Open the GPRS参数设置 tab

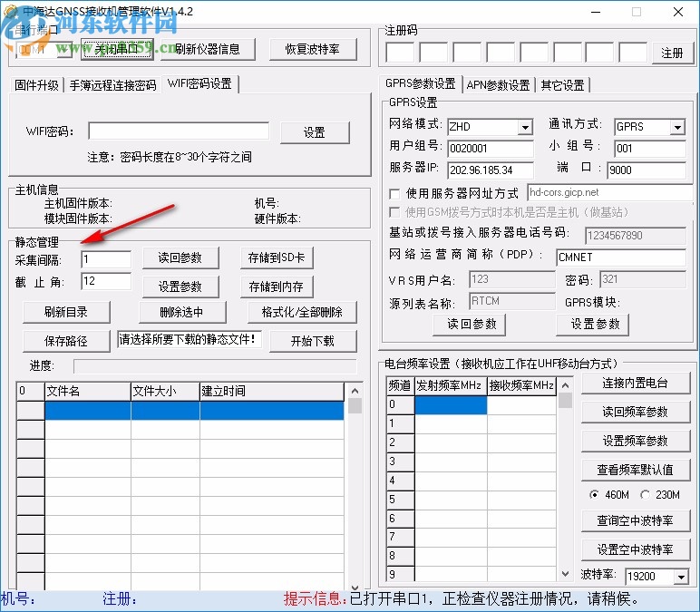pos(421,83)
